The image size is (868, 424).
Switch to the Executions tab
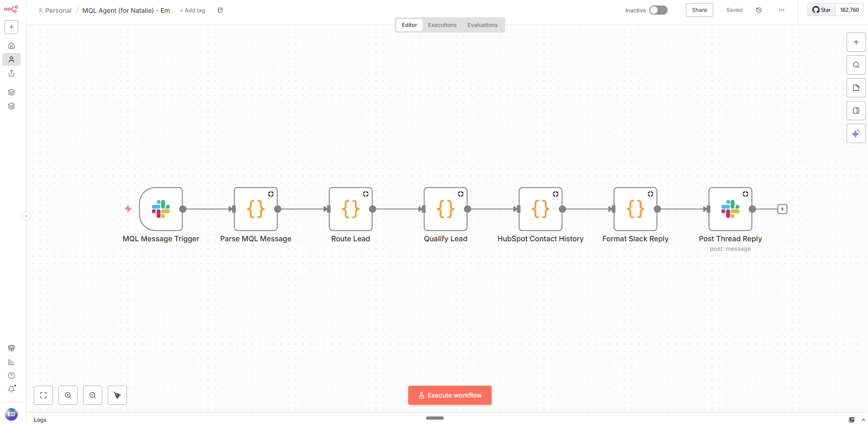(x=442, y=25)
